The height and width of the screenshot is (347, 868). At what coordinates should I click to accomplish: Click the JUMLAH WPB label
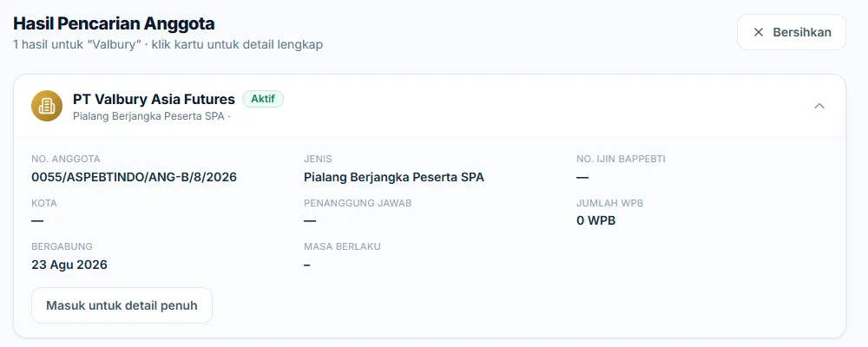pos(609,203)
